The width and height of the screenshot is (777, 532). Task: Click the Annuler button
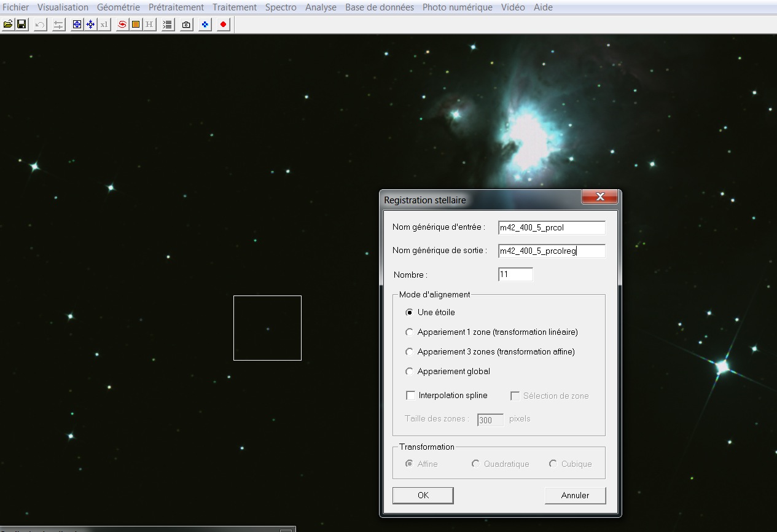(575, 495)
